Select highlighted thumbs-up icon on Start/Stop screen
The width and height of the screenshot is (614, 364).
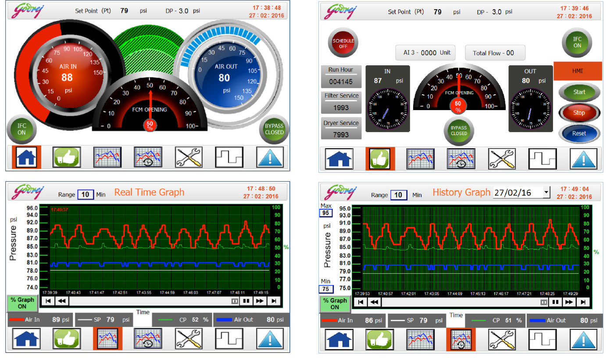click(x=380, y=158)
